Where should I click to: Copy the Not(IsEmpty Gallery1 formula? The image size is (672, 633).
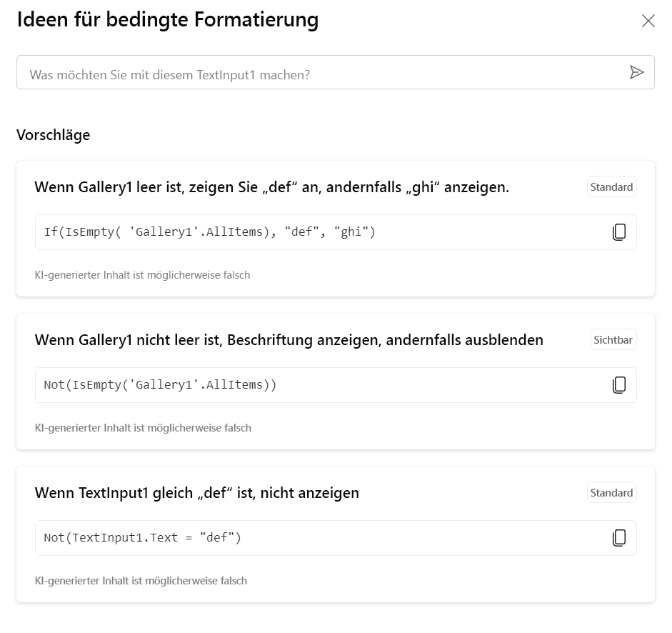(619, 385)
